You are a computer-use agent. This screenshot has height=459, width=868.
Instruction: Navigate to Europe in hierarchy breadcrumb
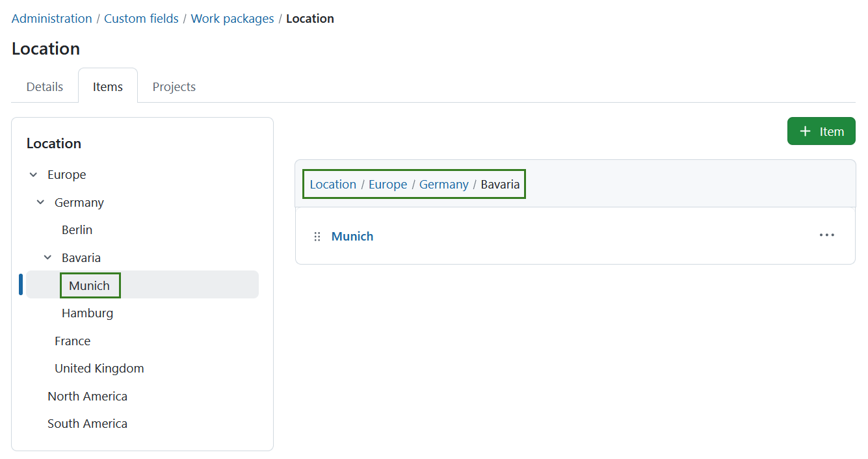[x=388, y=185]
